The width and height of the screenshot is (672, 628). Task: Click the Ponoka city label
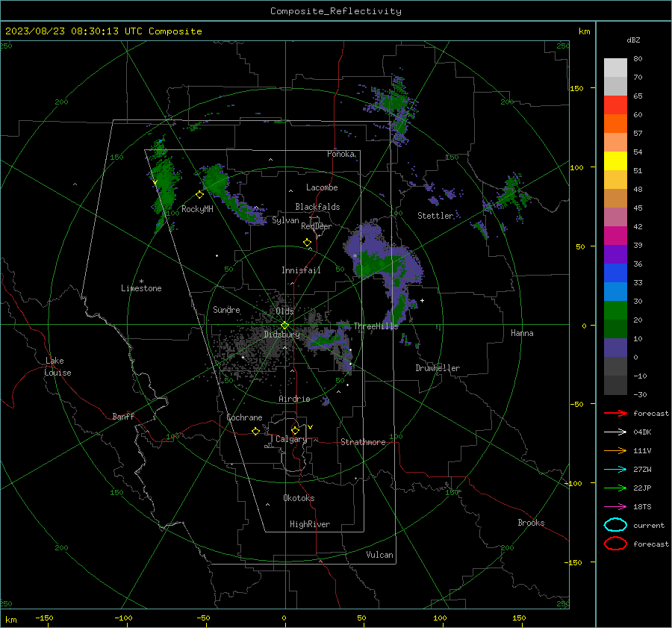click(340, 154)
